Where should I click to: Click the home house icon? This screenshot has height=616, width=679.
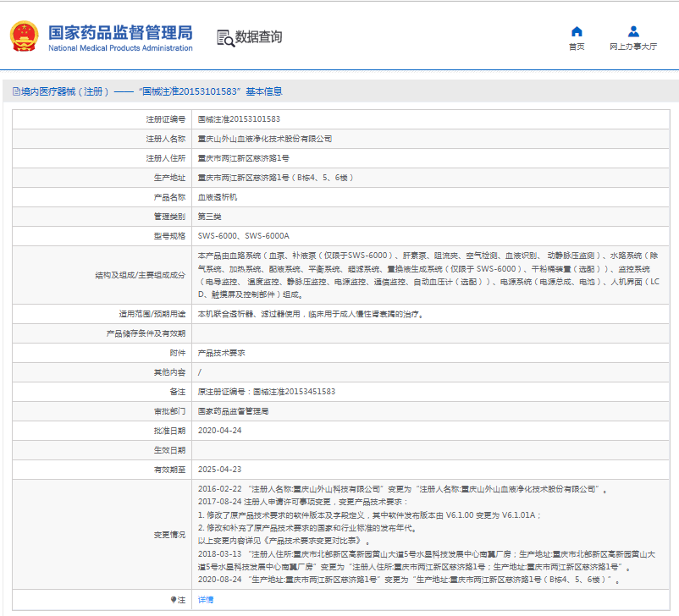point(577,31)
